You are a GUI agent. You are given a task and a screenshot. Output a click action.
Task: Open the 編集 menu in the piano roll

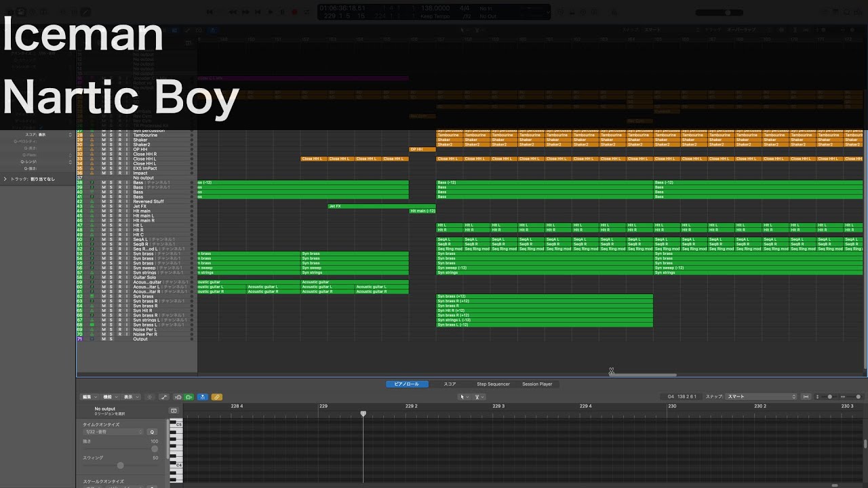pyautogui.click(x=89, y=396)
